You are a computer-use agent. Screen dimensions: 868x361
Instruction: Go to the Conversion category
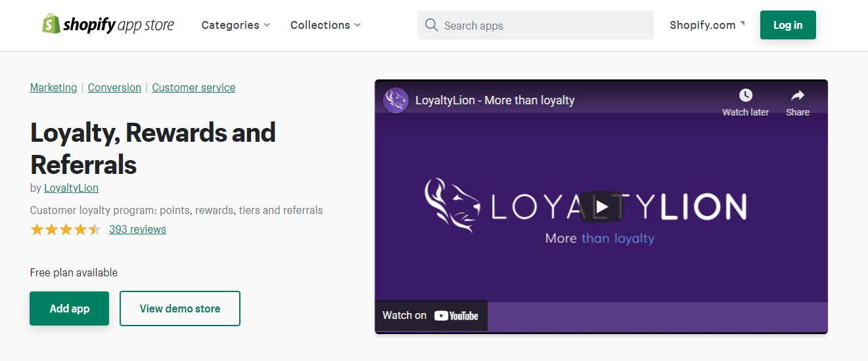point(114,87)
